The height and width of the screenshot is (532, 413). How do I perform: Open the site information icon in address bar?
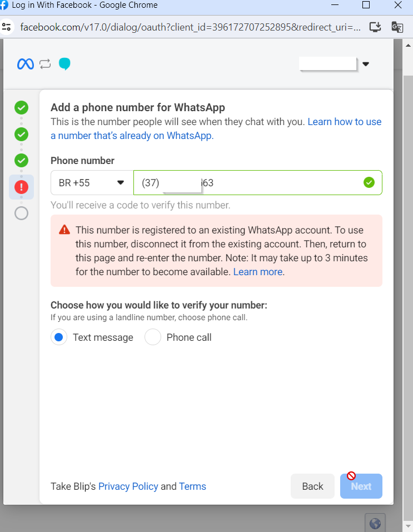pyautogui.click(x=7, y=27)
